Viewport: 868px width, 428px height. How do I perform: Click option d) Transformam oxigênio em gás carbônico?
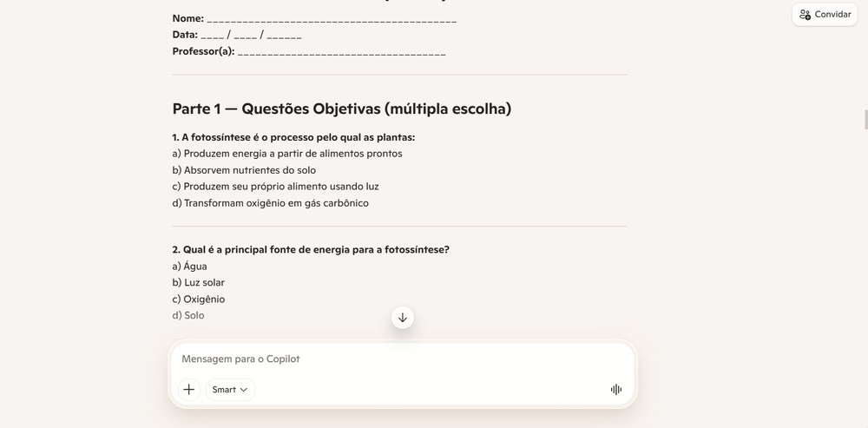pos(271,203)
